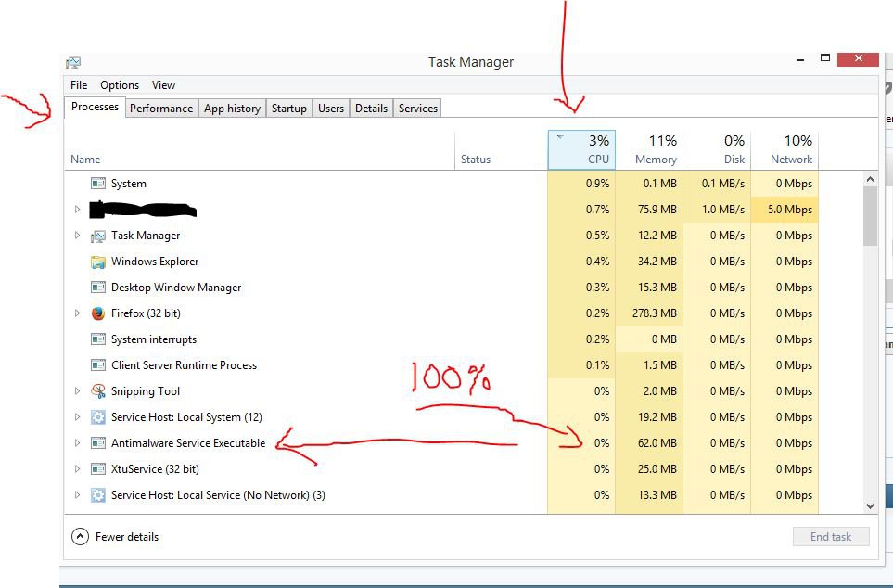Switch to the App history tab
The height and width of the screenshot is (588, 893).
pyautogui.click(x=233, y=109)
